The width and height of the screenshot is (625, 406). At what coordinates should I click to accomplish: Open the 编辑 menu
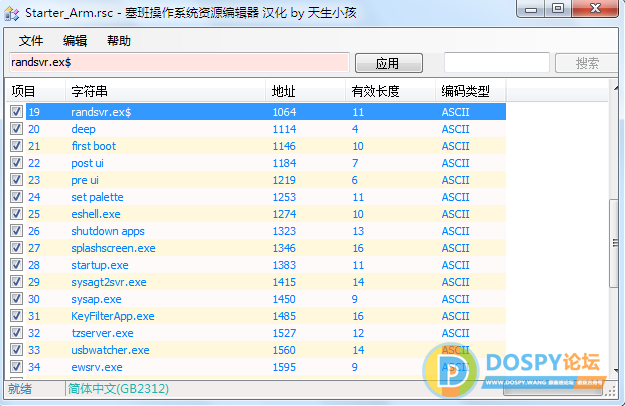tap(75, 41)
